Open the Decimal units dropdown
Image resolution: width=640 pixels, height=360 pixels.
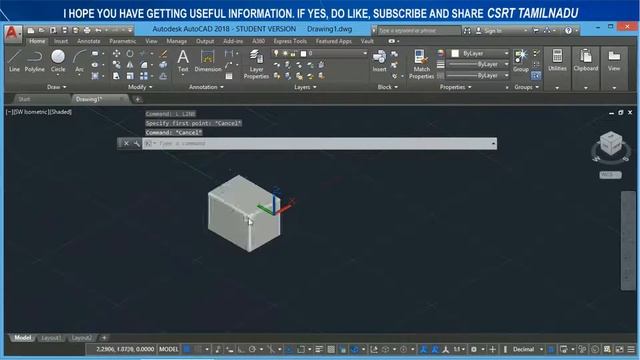(x=528, y=349)
